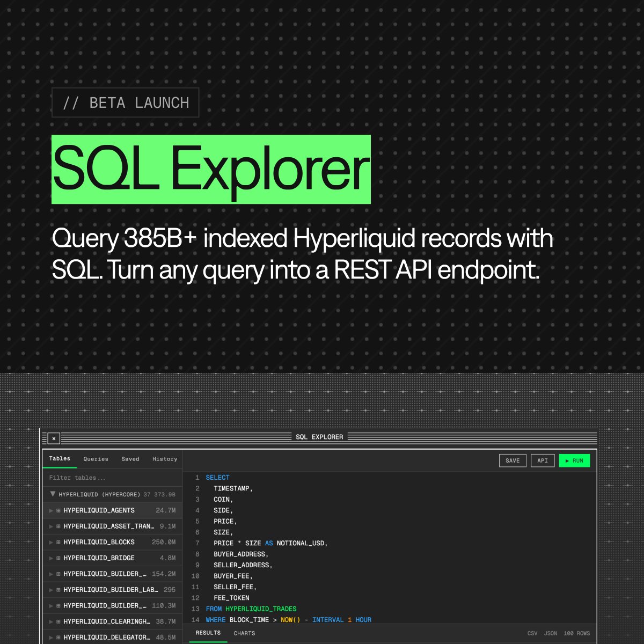The image size is (644, 644).
Task: Expand the HYPERLIQUID_ASSET_TRAN… table arrow
Action: coord(51,526)
